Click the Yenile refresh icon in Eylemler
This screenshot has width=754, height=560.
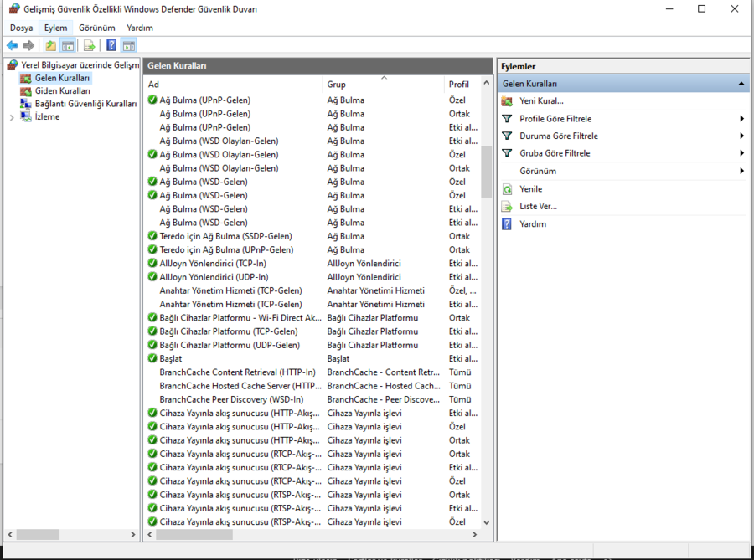(507, 189)
